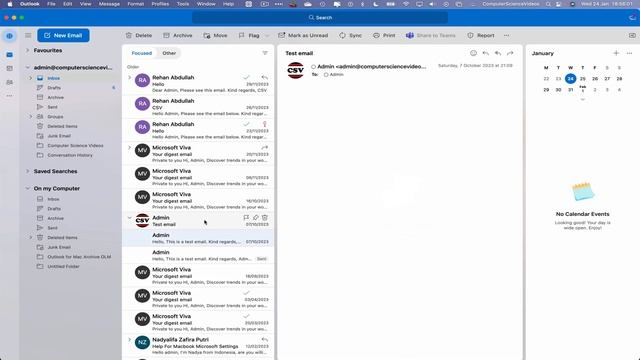Viewport: 640px width, 360px height.
Task: Open the Profiles menu
Action: point(160,4)
